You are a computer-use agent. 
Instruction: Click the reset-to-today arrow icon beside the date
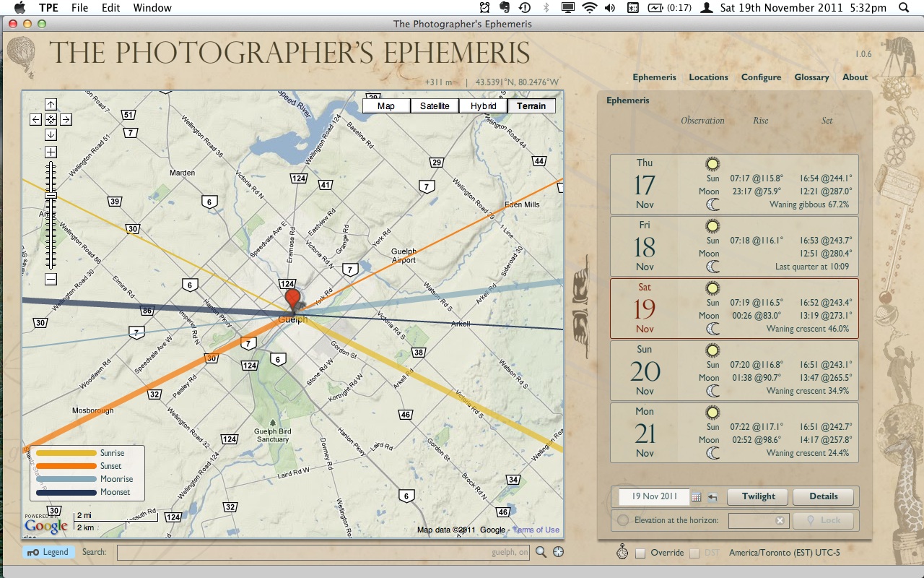click(712, 497)
